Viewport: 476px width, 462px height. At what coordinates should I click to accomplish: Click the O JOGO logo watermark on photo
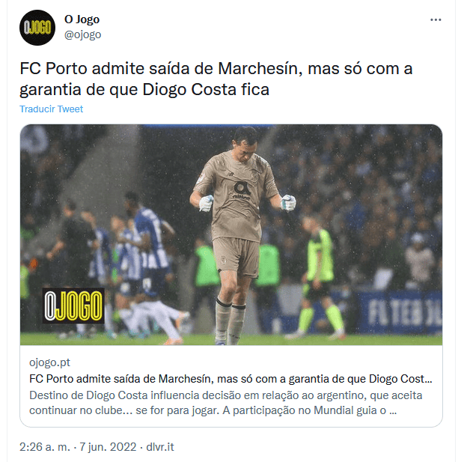tap(73, 306)
